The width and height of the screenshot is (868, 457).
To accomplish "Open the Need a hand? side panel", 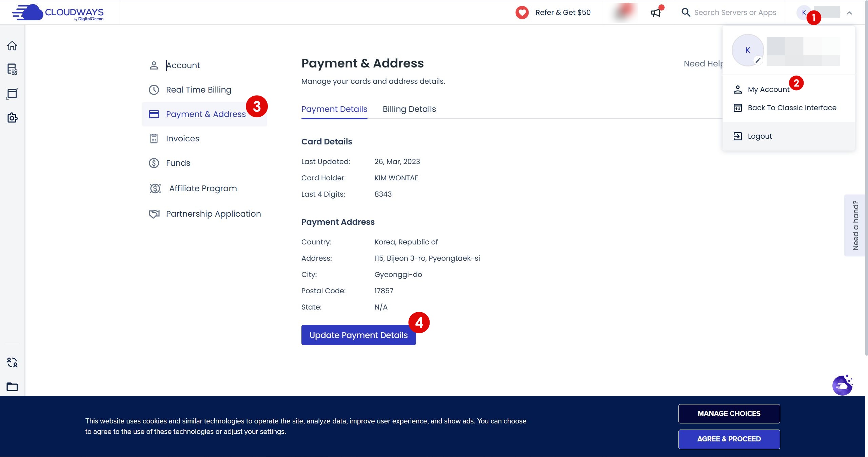I will 855,225.
